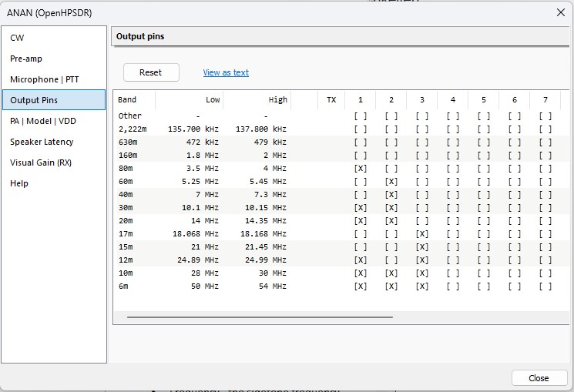Viewport: 574px width, 392px height.
Task: Click column header for pin 1
Action: coord(361,100)
